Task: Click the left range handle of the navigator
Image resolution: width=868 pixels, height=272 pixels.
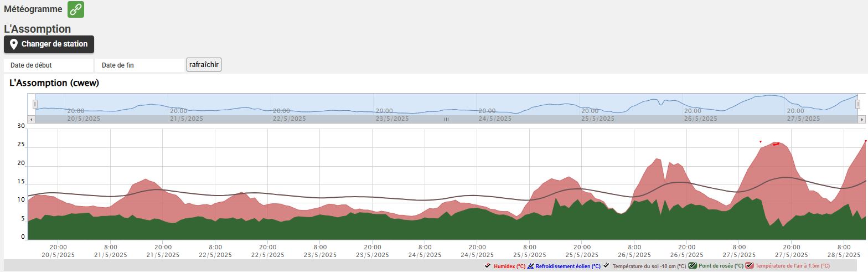Action: click(35, 104)
